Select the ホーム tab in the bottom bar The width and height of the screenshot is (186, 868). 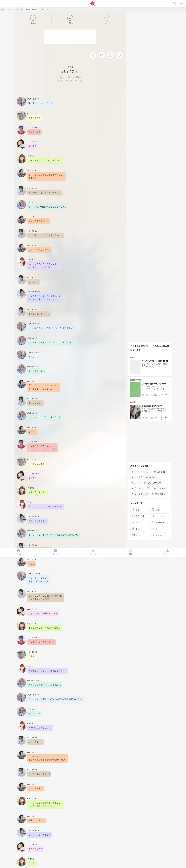point(19,552)
